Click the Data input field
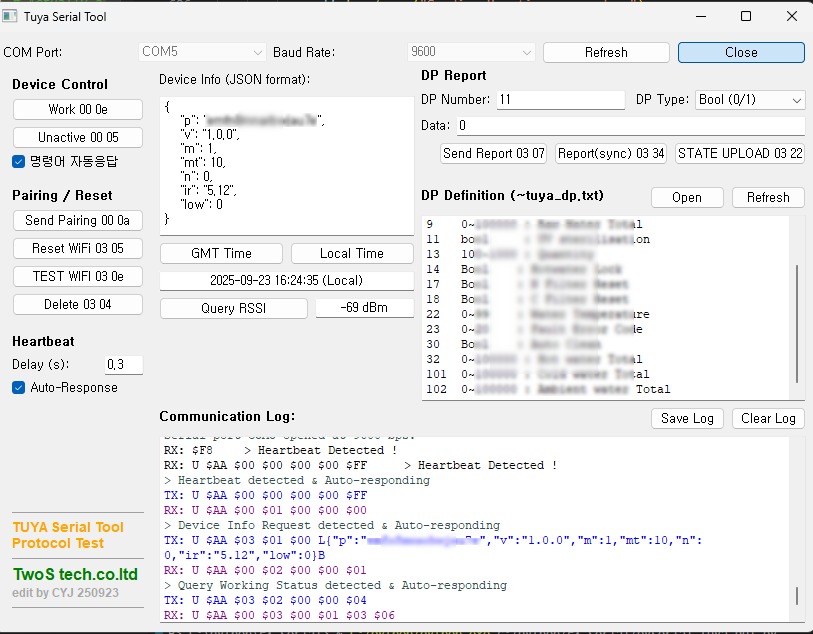 [x=630, y=125]
